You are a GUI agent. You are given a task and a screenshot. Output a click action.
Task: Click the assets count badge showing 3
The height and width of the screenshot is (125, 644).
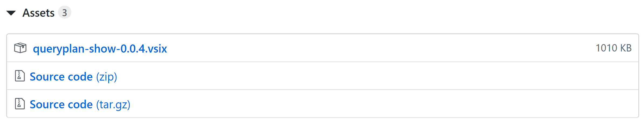[x=64, y=13]
